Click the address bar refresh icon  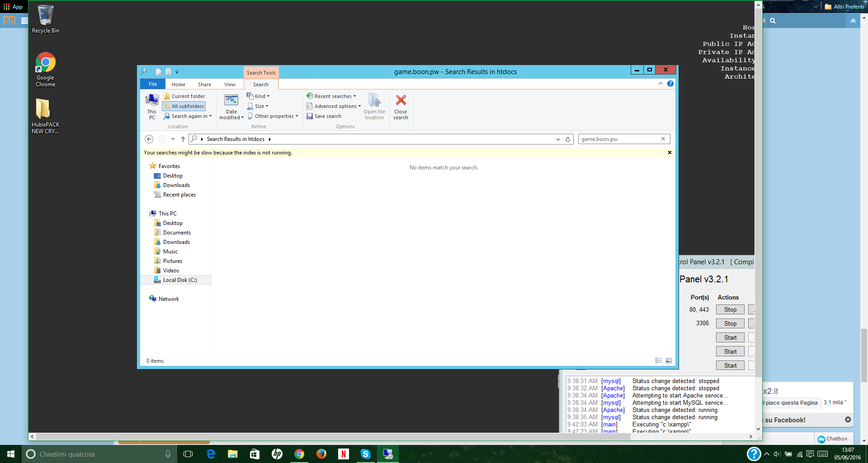pos(568,139)
